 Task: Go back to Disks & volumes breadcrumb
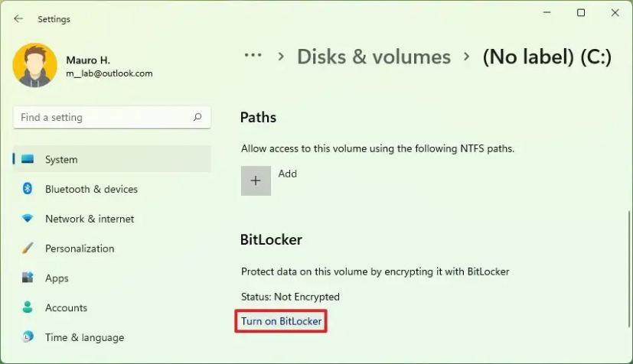click(x=374, y=57)
